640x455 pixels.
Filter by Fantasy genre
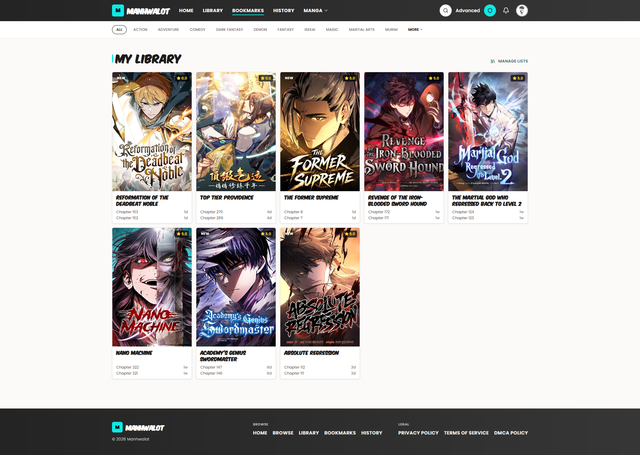(286, 29)
